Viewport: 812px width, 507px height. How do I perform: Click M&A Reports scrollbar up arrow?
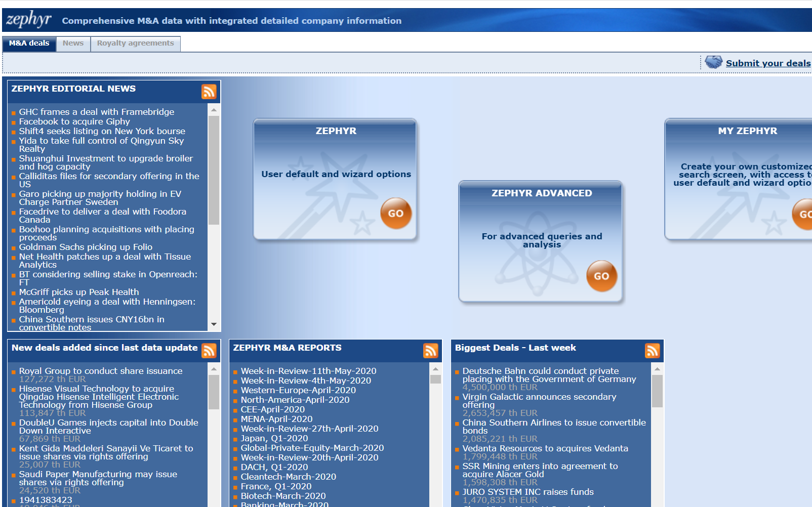(435, 369)
